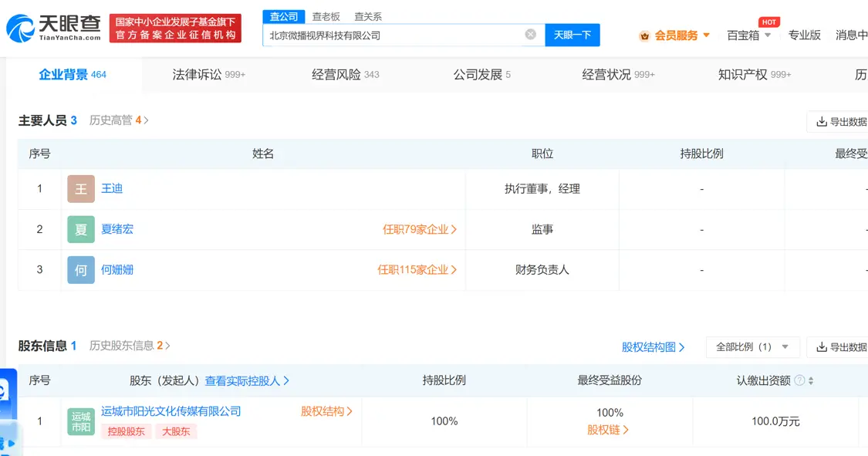868x456 pixels.
Task: Click the info icon beside 认缴出资额
Action: click(799, 380)
